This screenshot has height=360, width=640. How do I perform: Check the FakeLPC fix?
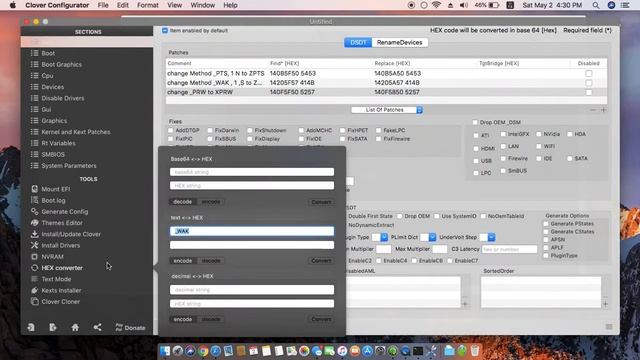coord(378,131)
